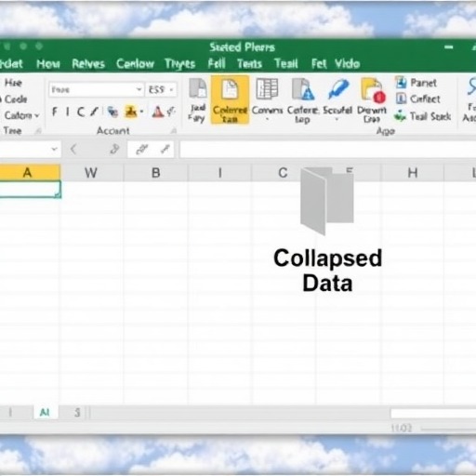This screenshot has width=476, height=476.
Task: Expand the name box dropdown arrow
Action: click(54, 150)
